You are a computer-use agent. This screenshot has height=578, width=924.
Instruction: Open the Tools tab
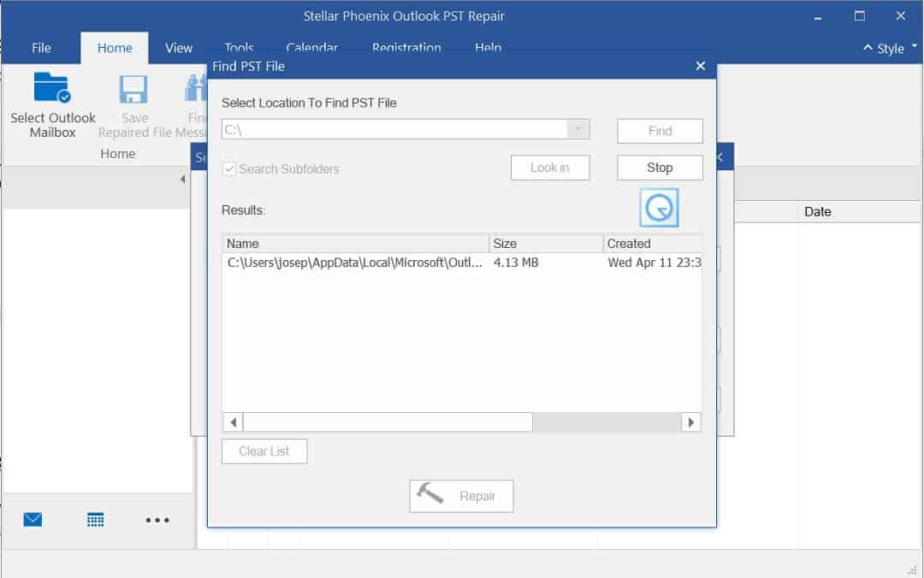(x=239, y=47)
